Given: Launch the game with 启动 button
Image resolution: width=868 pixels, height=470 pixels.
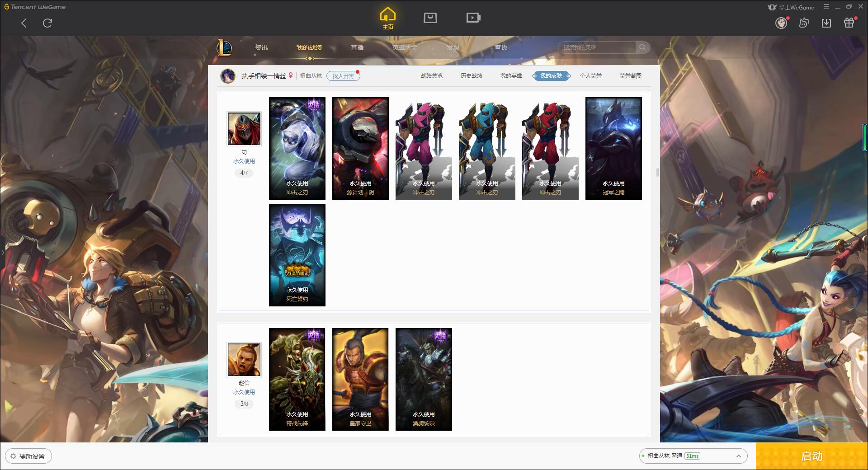Looking at the screenshot, I should click(x=811, y=456).
